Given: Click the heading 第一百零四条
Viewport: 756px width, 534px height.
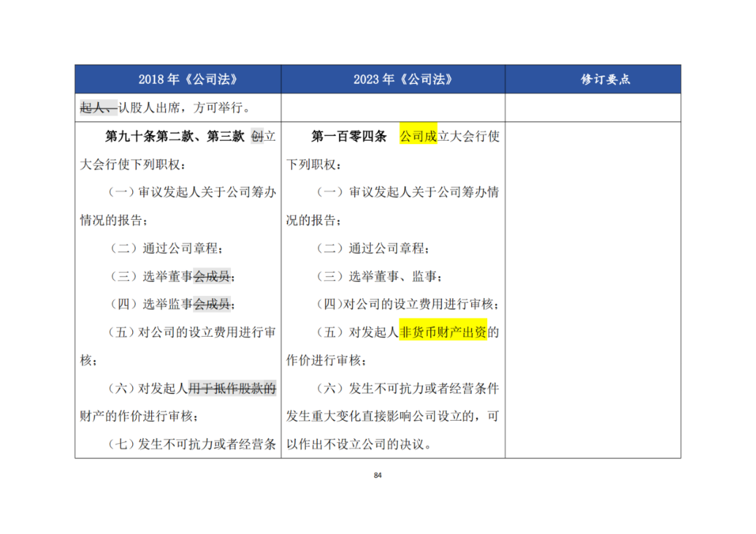Looking at the screenshot, I should [x=349, y=136].
